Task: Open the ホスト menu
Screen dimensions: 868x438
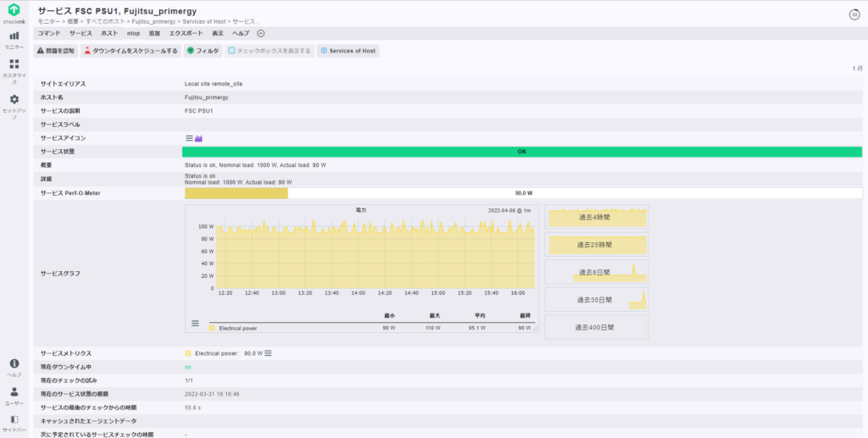Action: pyautogui.click(x=109, y=33)
